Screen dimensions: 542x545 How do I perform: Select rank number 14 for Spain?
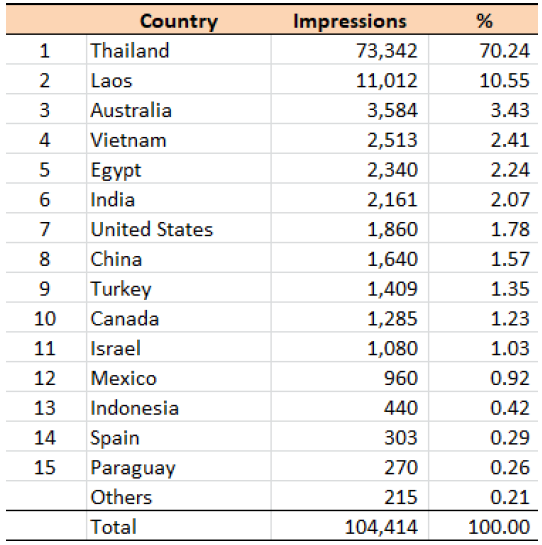(45, 438)
